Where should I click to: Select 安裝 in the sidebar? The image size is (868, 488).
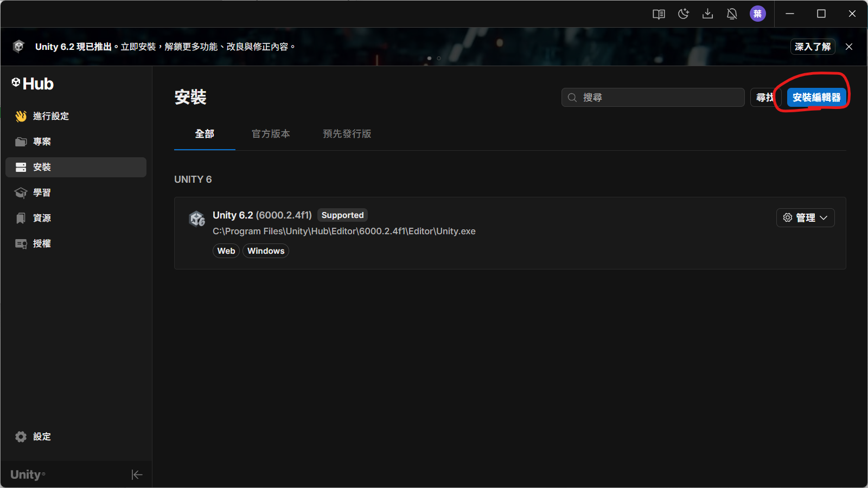tap(76, 167)
